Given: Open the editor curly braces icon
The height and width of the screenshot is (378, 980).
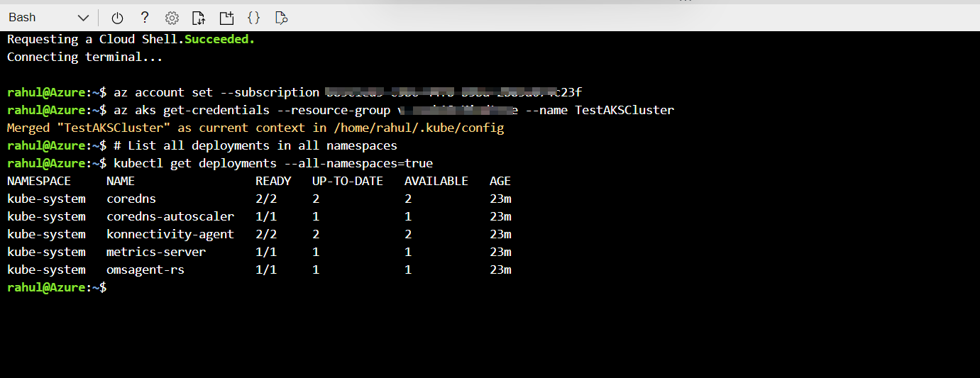Looking at the screenshot, I should (x=253, y=18).
